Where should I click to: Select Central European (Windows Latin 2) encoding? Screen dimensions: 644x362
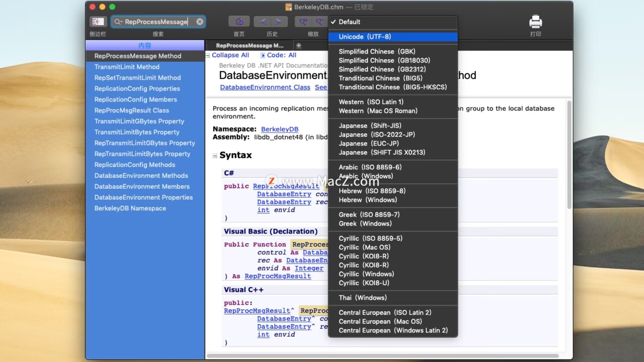coord(393,330)
